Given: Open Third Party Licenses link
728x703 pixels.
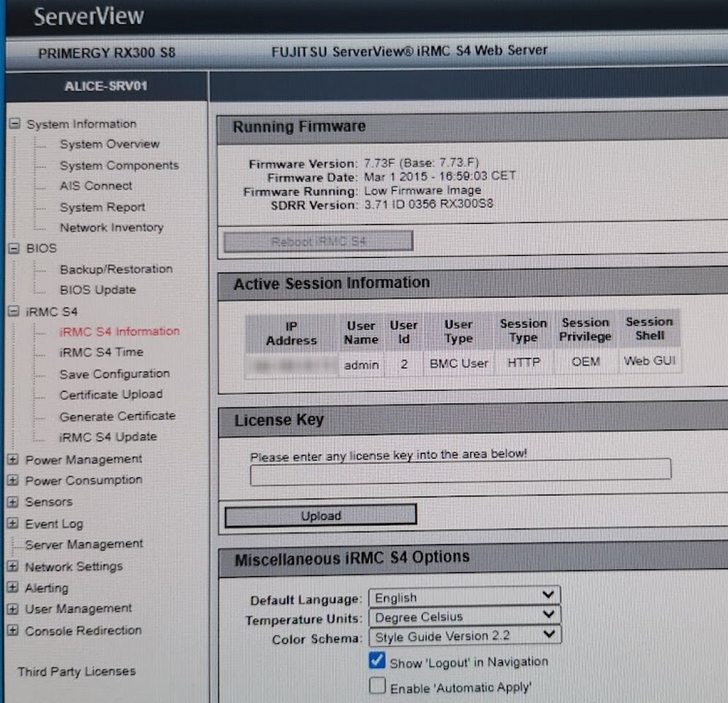Looking at the screenshot, I should click(76, 672).
